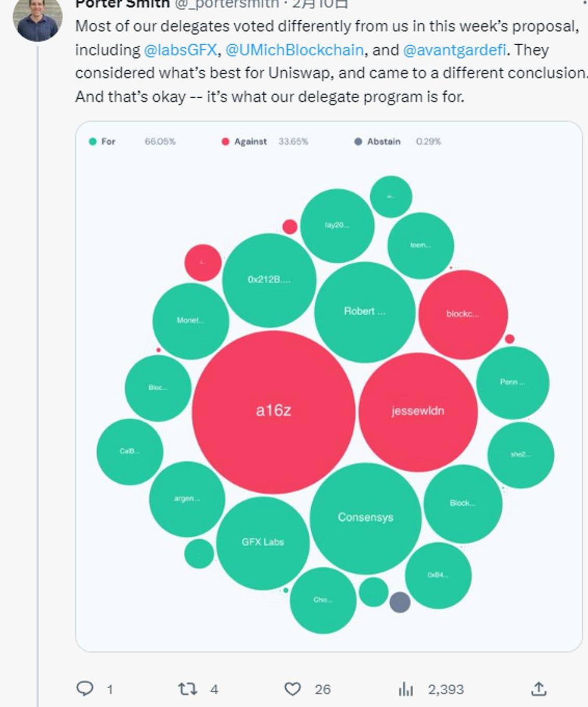This screenshot has width=588, height=707.
Task: Click the reply comment icon
Action: click(x=85, y=689)
